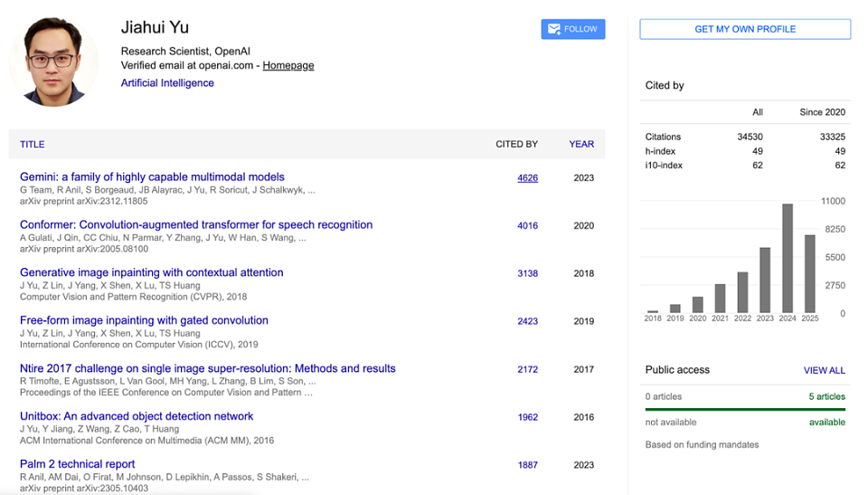Viewport: 868px width, 495px height.
Task: Open the Conformer speech recognition paper
Action: click(x=196, y=224)
